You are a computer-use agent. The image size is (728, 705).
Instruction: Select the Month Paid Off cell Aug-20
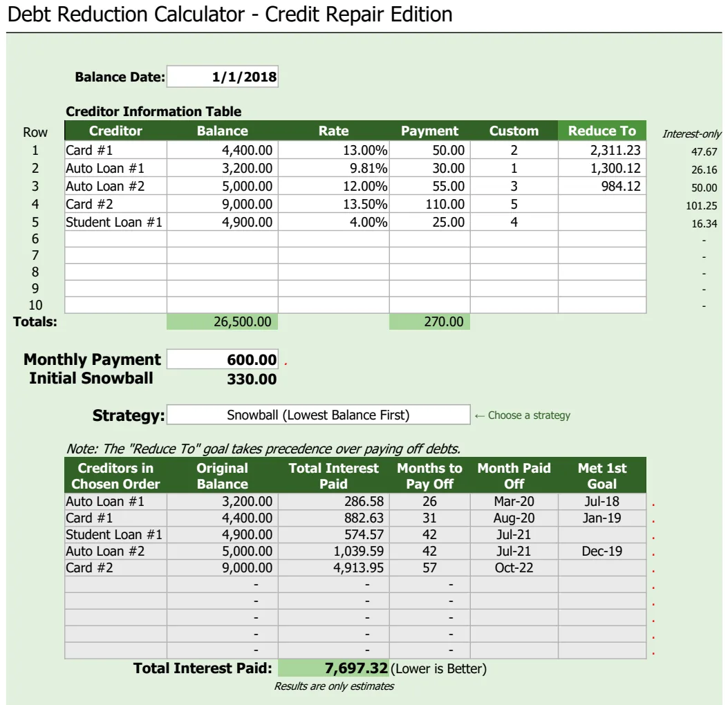(514, 518)
